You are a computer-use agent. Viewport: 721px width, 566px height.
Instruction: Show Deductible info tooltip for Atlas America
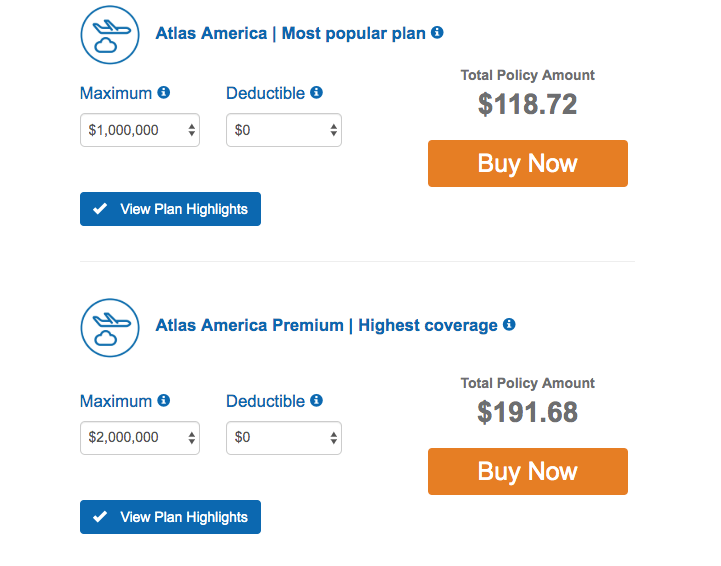point(316,92)
